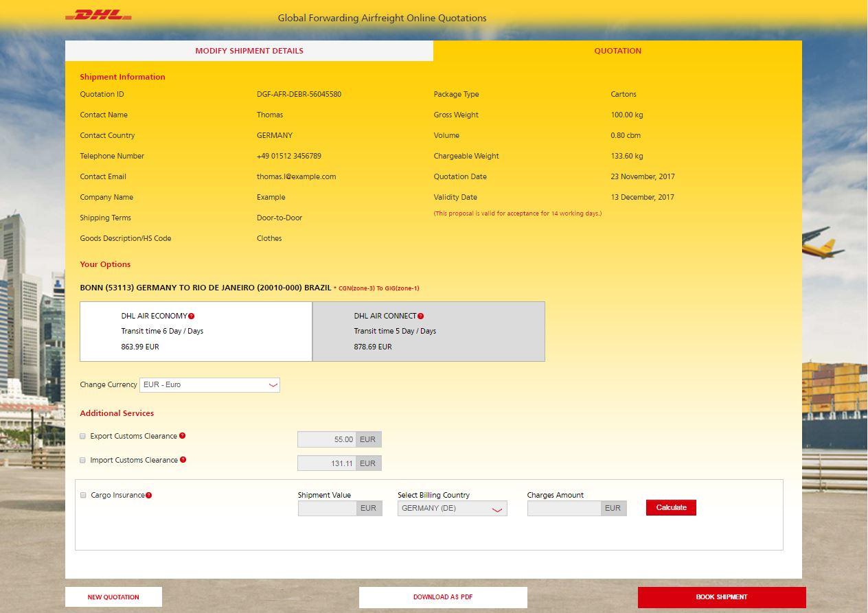The image size is (868, 613).
Task: Click the DHL logo
Action: [98, 15]
